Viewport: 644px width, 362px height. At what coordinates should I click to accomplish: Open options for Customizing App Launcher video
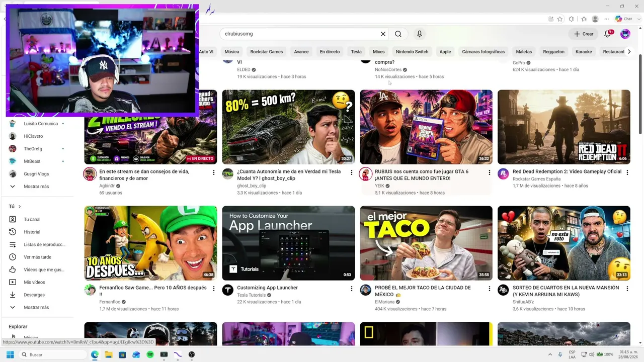click(x=352, y=289)
